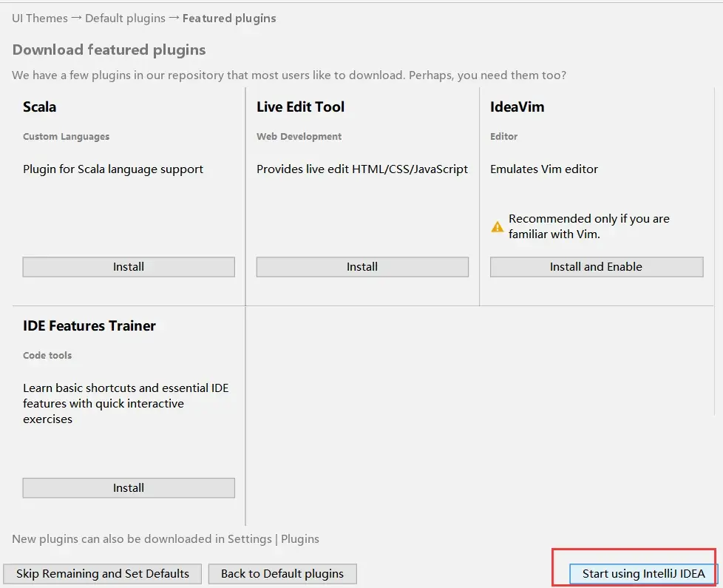Click 'Provides live edit HTML/CSS/JavaScript' text
This screenshot has width=723, height=588.
tap(362, 169)
